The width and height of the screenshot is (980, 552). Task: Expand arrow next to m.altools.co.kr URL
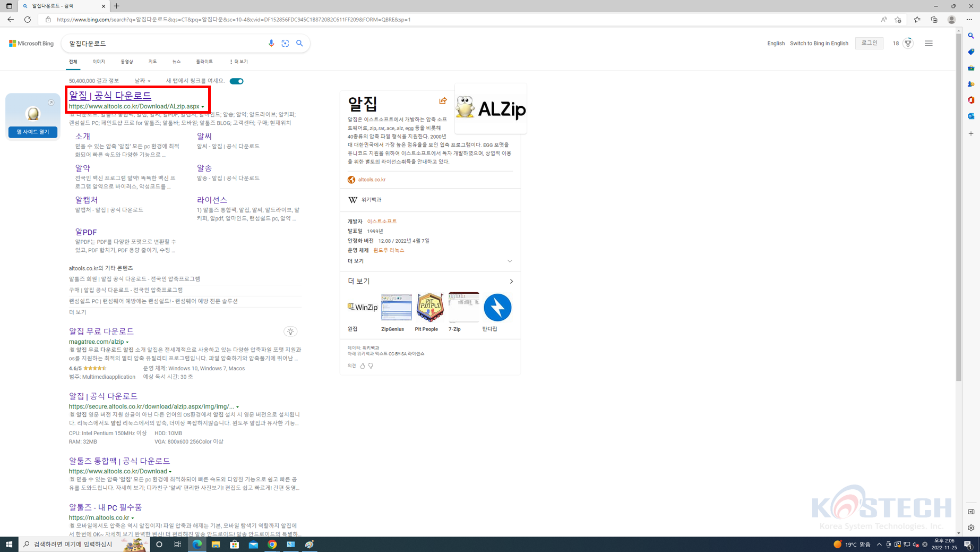pos(133,518)
